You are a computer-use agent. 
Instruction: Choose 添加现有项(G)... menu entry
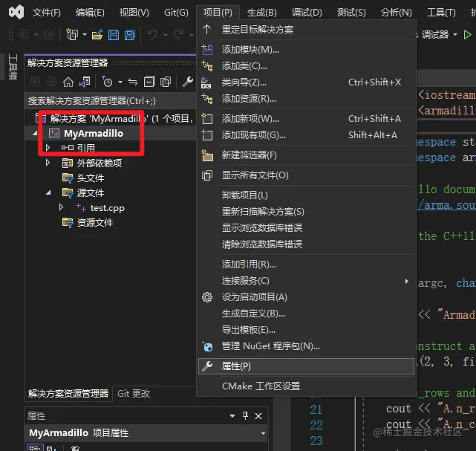[307, 134]
